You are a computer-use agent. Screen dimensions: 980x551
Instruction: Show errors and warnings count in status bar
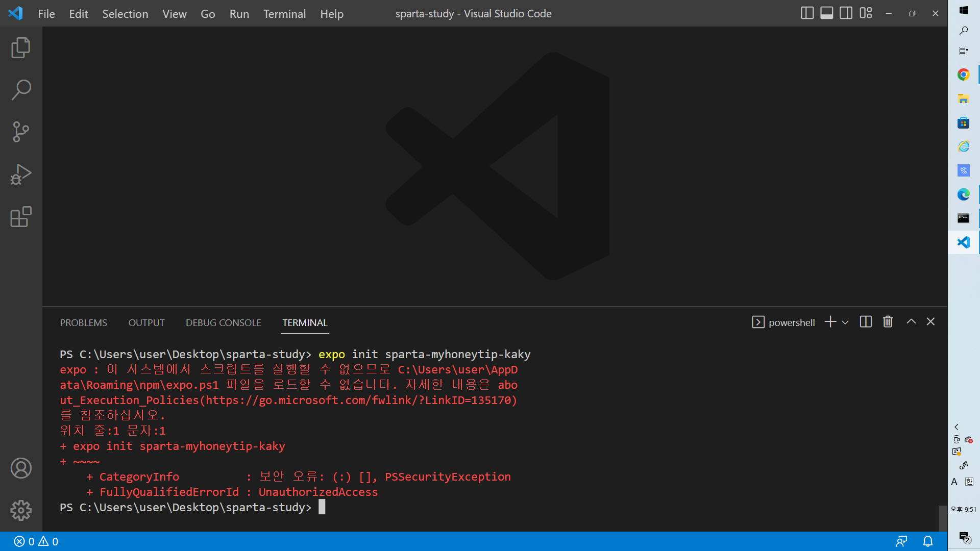click(x=36, y=541)
